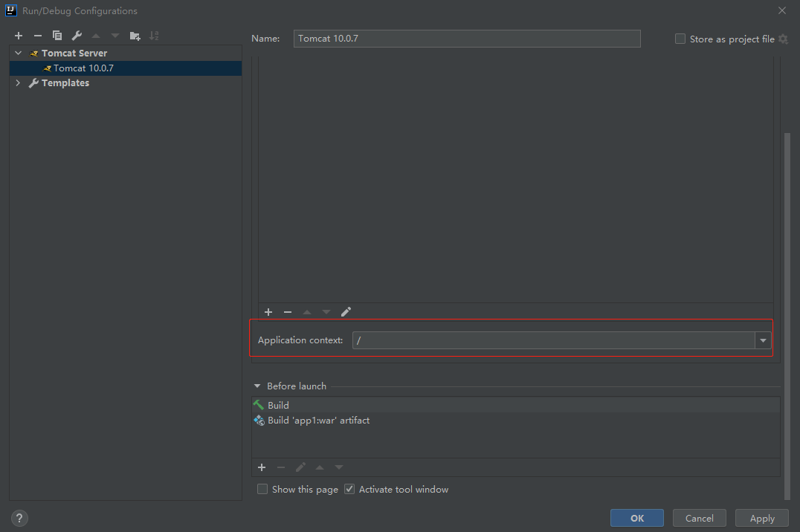Create new configuration folder
The height and width of the screenshot is (532, 800).
pyautogui.click(x=135, y=36)
